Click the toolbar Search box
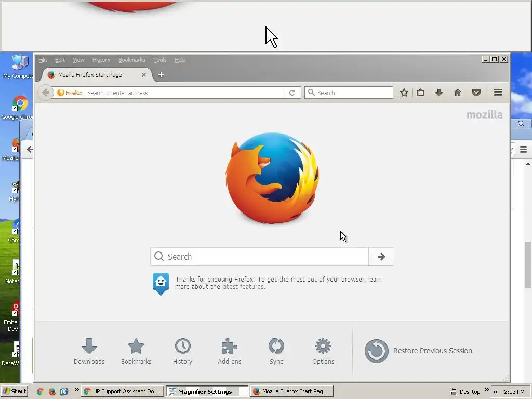This screenshot has height=399, width=532. click(x=349, y=92)
